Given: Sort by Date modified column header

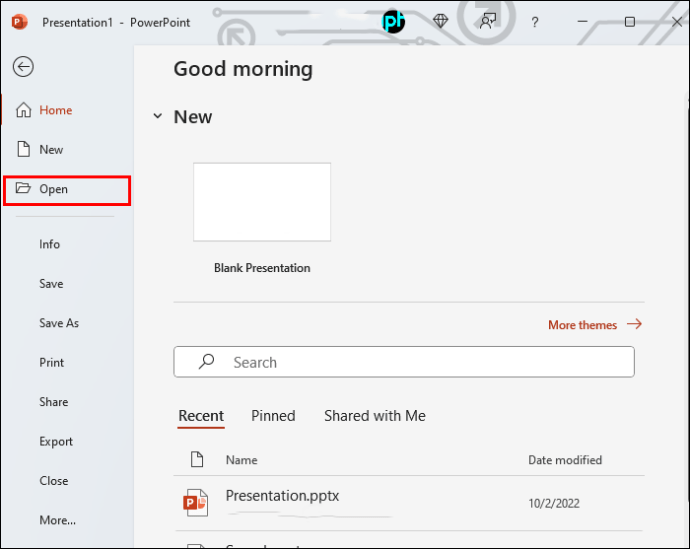Looking at the screenshot, I should (x=565, y=460).
